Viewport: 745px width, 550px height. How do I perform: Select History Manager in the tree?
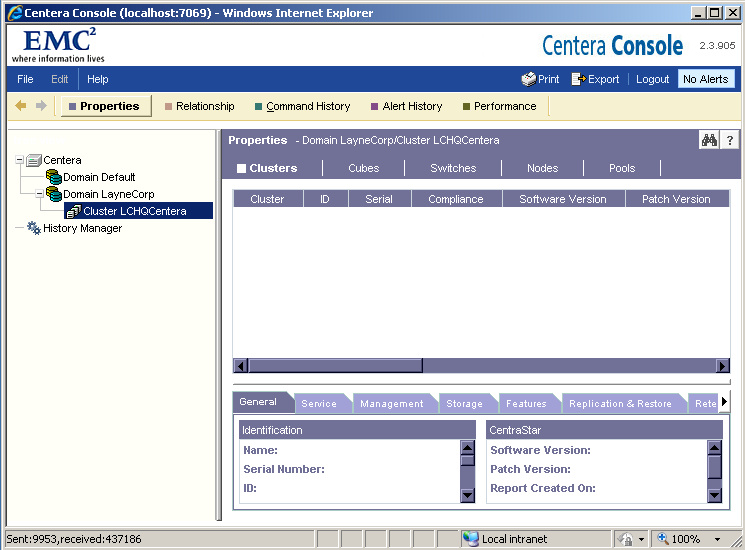click(82, 228)
